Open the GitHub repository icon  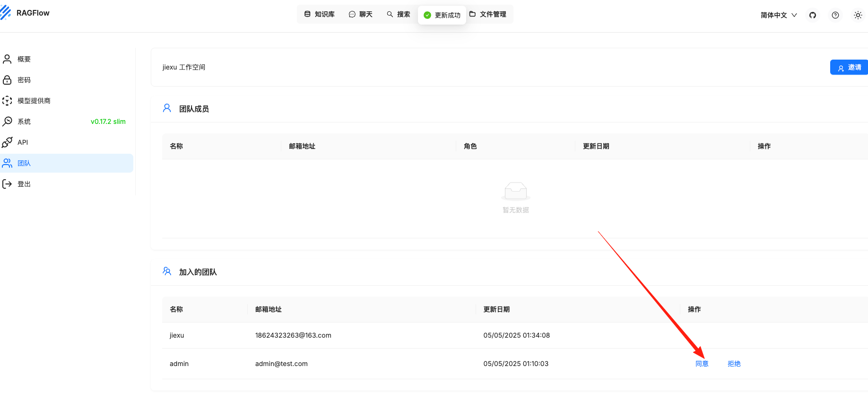[812, 15]
